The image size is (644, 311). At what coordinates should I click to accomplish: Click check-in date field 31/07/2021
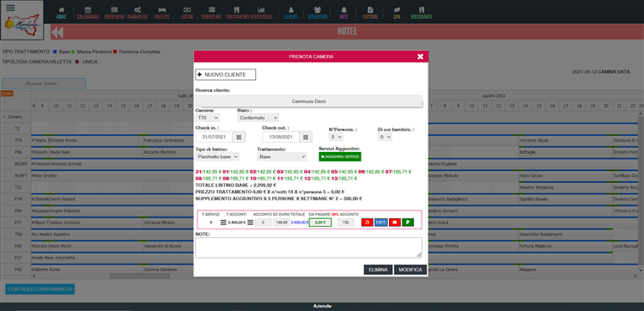pos(214,137)
